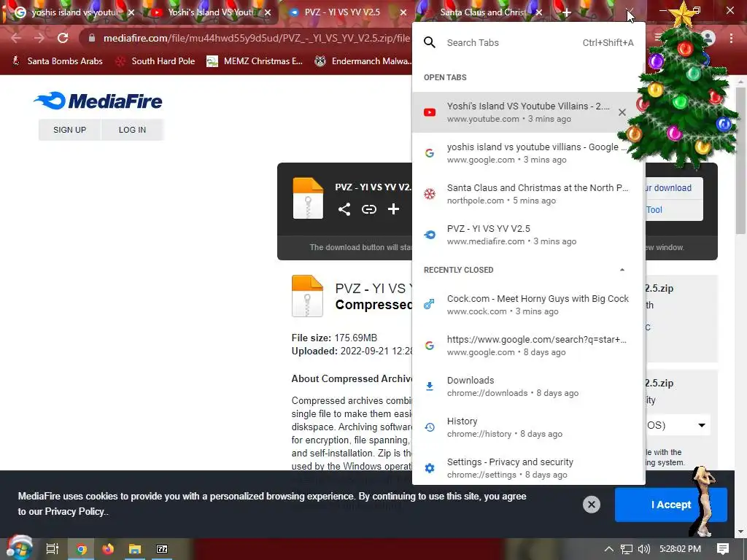This screenshot has height=560, width=747.
Task: Open Chrome's three-dot menu
Action: pos(731,38)
